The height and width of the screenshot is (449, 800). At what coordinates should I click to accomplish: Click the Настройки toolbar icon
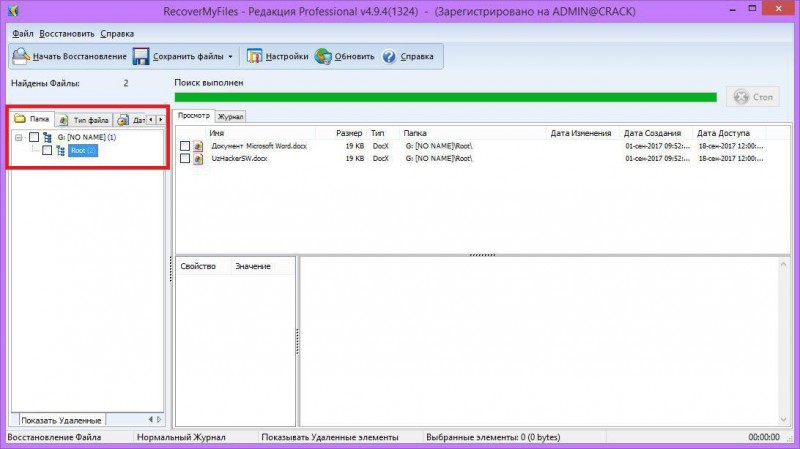[x=254, y=56]
